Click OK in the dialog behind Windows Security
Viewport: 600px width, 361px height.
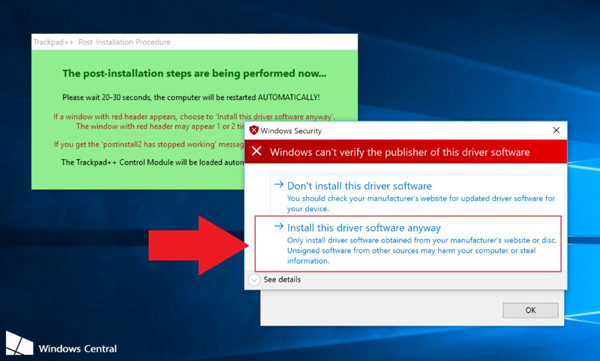530,310
